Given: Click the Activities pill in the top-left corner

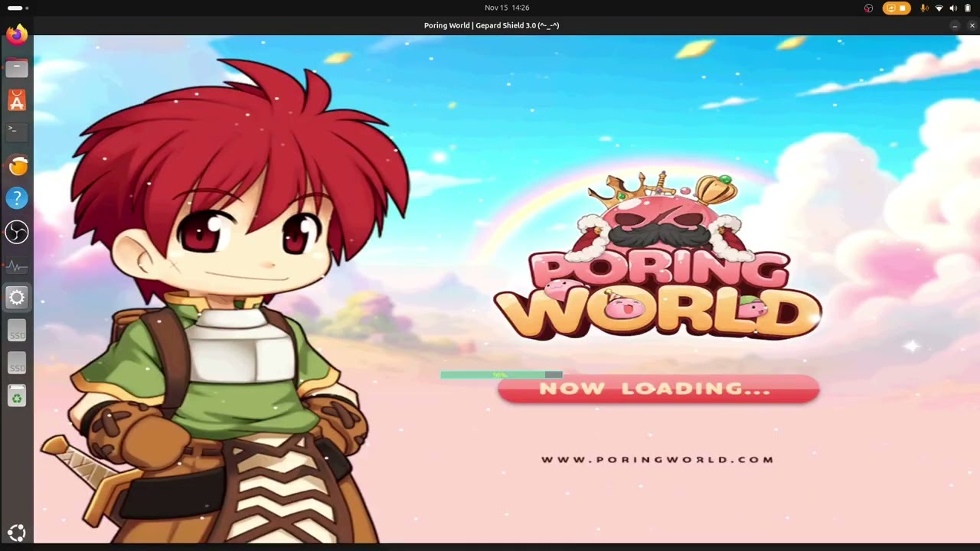Looking at the screenshot, I should (16, 8).
